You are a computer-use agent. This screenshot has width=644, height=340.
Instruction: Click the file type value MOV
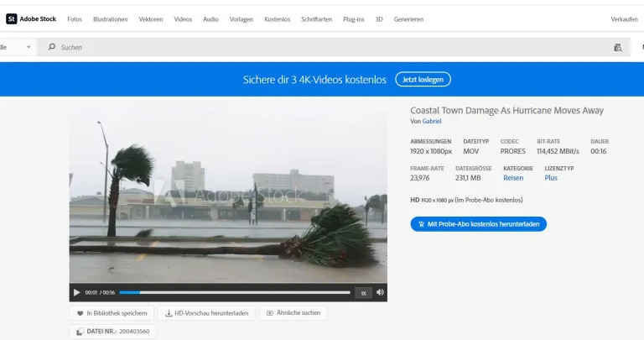pyautogui.click(x=471, y=151)
